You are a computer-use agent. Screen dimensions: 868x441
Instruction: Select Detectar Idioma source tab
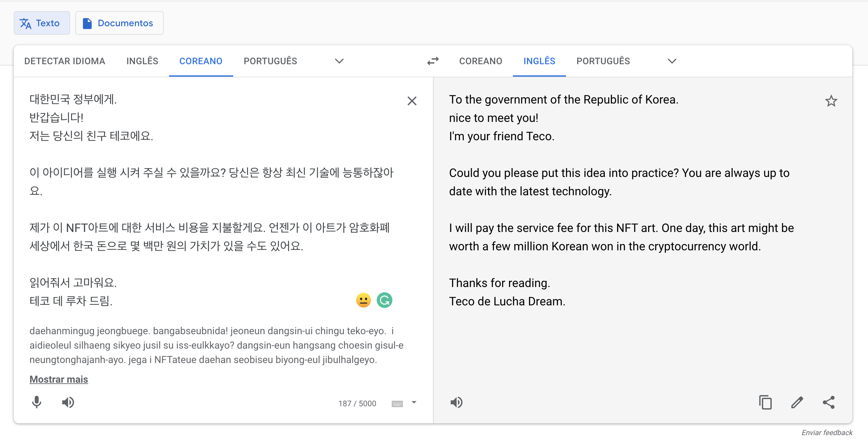click(x=65, y=61)
